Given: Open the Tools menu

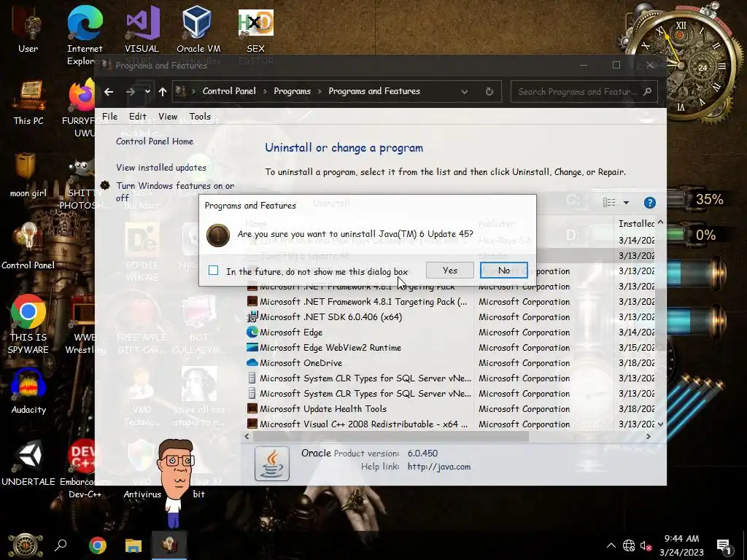Looking at the screenshot, I should 200,116.
